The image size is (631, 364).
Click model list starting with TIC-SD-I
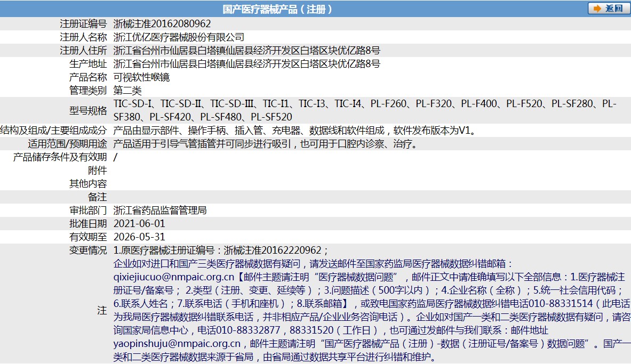coord(365,110)
